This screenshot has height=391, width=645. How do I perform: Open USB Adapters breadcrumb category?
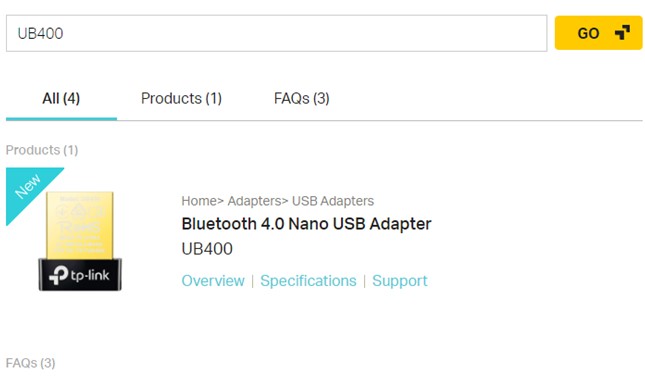coord(333,201)
